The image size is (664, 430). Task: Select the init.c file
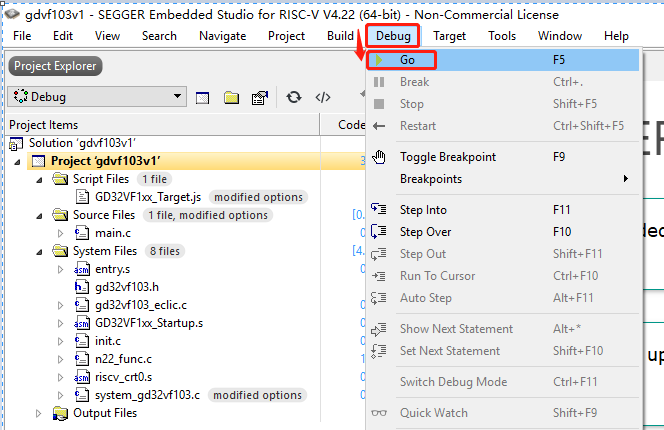coord(108,341)
